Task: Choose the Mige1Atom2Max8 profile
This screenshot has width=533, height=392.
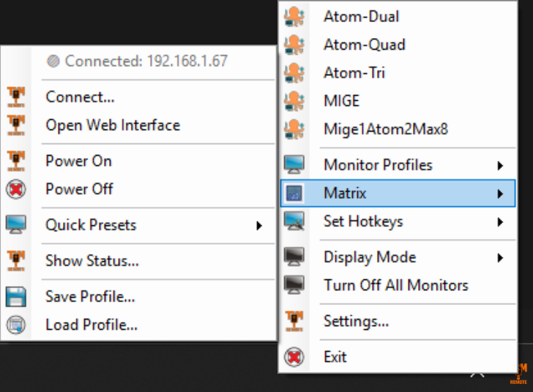Action: tap(398, 129)
